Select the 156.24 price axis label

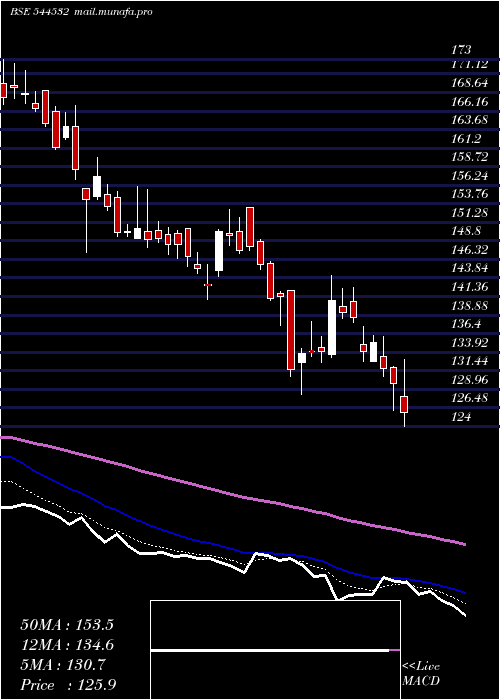point(469,176)
